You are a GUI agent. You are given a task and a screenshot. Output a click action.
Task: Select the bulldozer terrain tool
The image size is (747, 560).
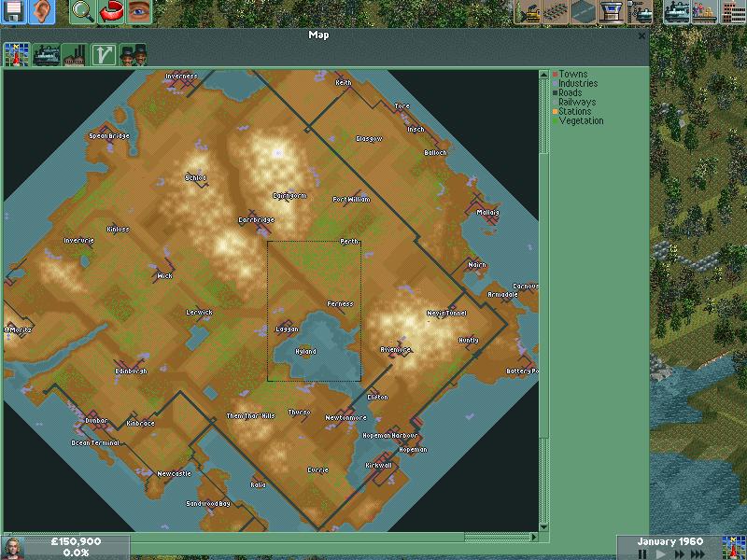528,12
